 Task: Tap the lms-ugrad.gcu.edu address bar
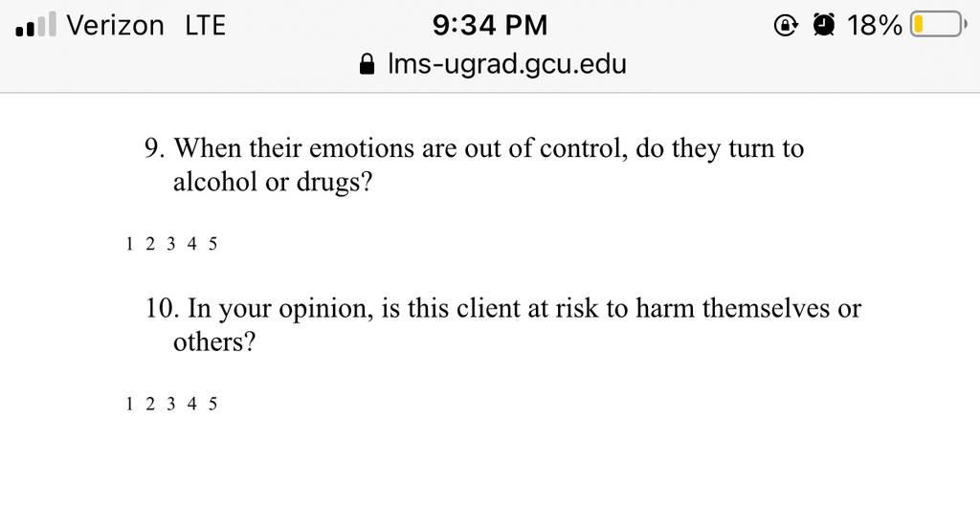pos(493,64)
